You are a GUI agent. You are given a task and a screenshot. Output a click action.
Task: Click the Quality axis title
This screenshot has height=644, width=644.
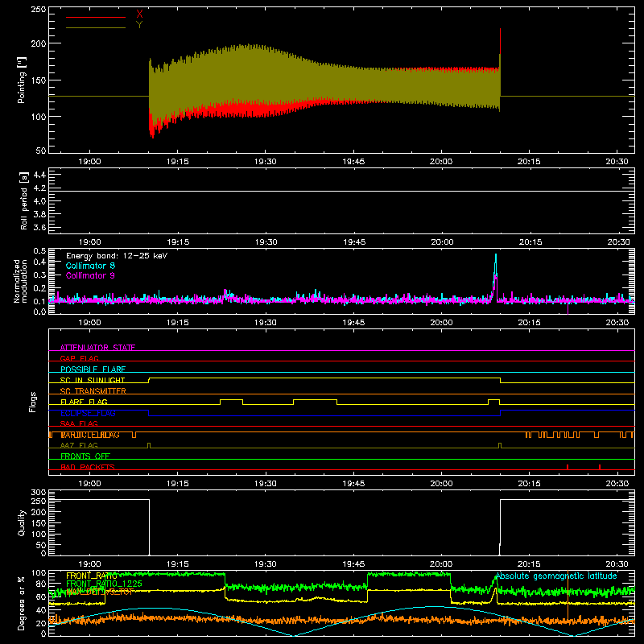pyautogui.click(x=22, y=522)
